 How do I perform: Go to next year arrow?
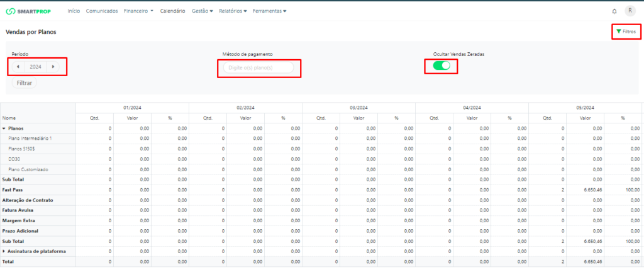pyautogui.click(x=53, y=66)
